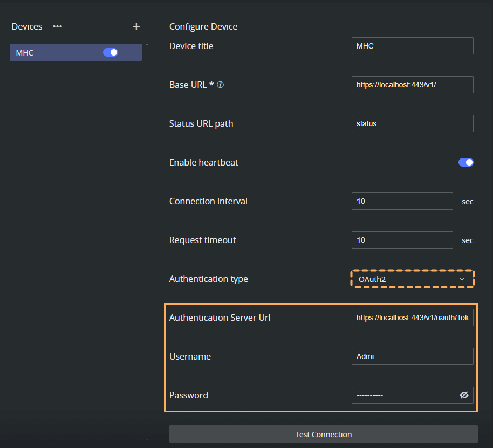
Task: Click the Status URL path field
Action: [x=412, y=123]
